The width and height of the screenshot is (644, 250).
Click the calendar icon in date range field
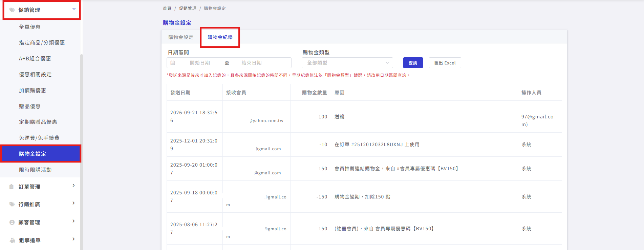click(x=173, y=63)
